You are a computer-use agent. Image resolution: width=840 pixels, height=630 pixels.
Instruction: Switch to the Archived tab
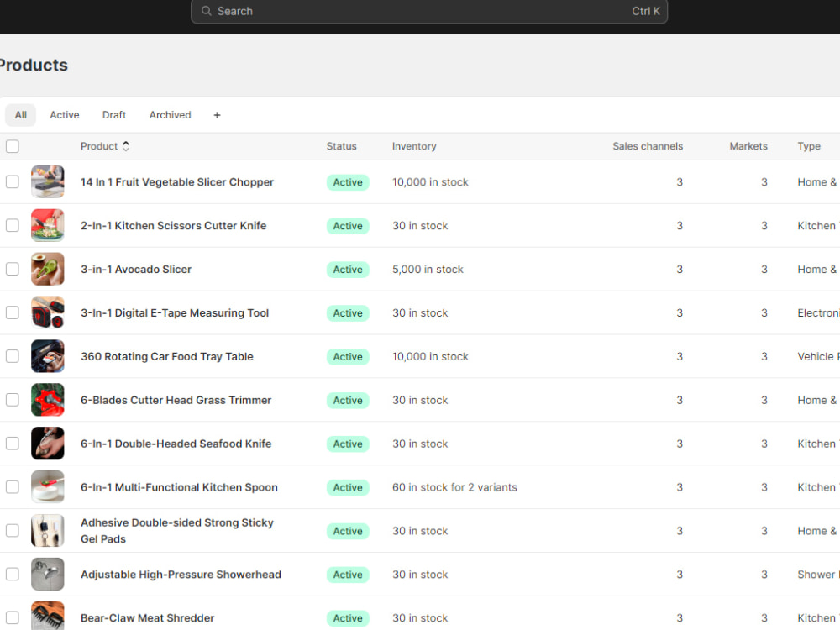(170, 115)
